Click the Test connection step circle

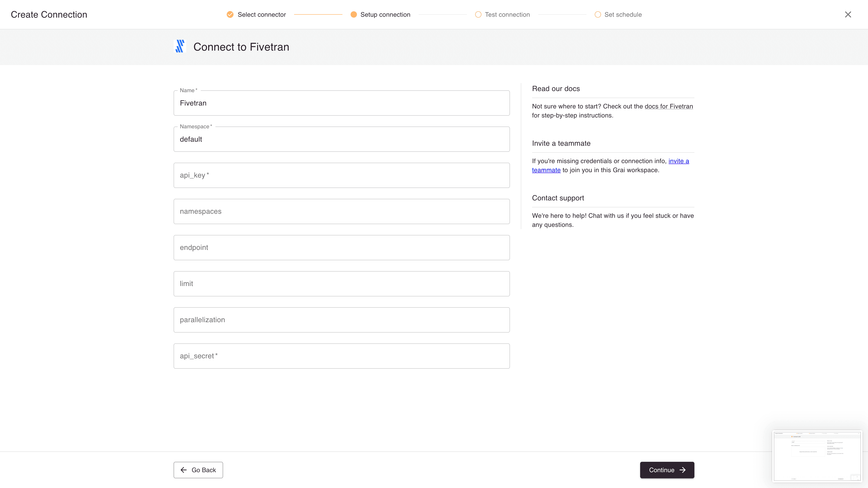[478, 14]
